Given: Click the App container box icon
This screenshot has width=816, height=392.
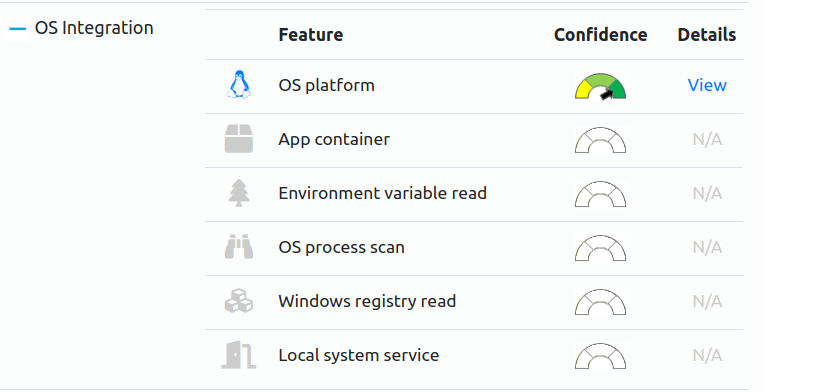Looking at the screenshot, I should point(239,139).
